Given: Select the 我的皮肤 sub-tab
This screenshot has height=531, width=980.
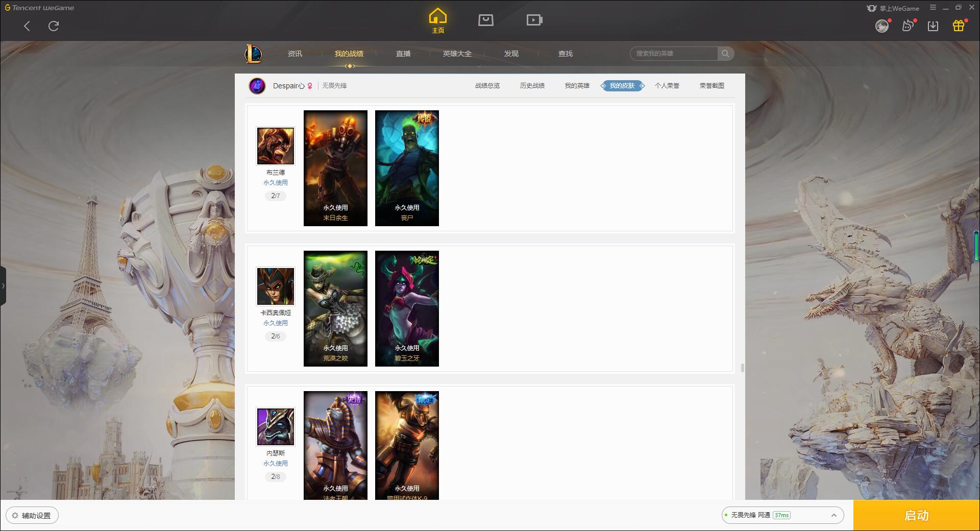Looking at the screenshot, I should click(x=622, y=86).
